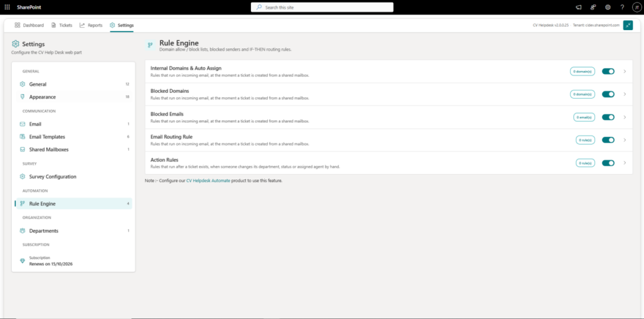This screenshot has width=644, height=319.
Task: Toggle Internal Domains & Auto Assign switch
Action: pos(608,72)
